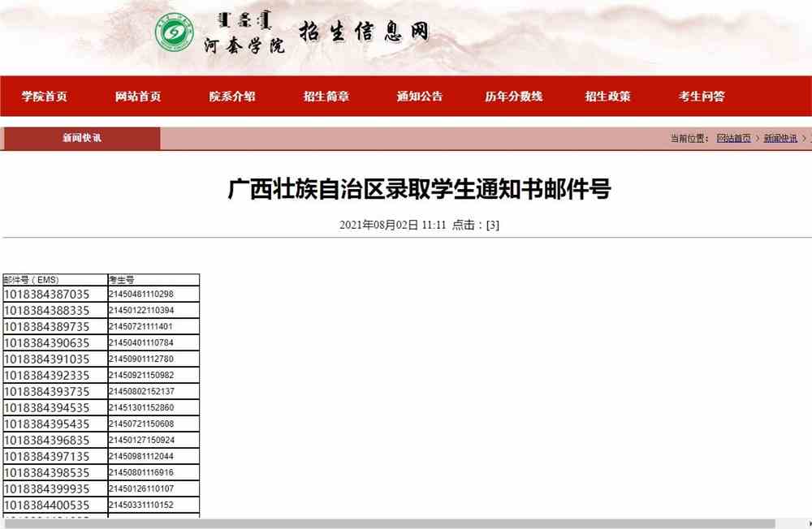Click candidate number 21450721111401
Screen dimensions: 812x529
pos(140,326)
